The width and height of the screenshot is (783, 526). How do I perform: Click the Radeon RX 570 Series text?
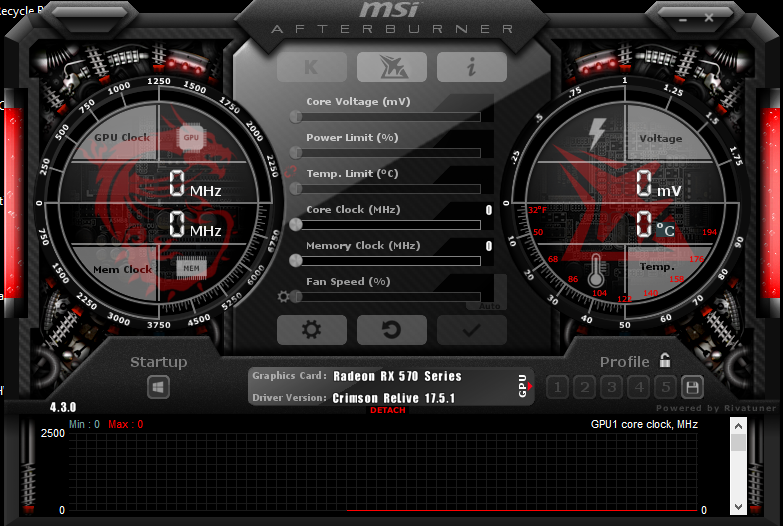(x=397, y=376)
